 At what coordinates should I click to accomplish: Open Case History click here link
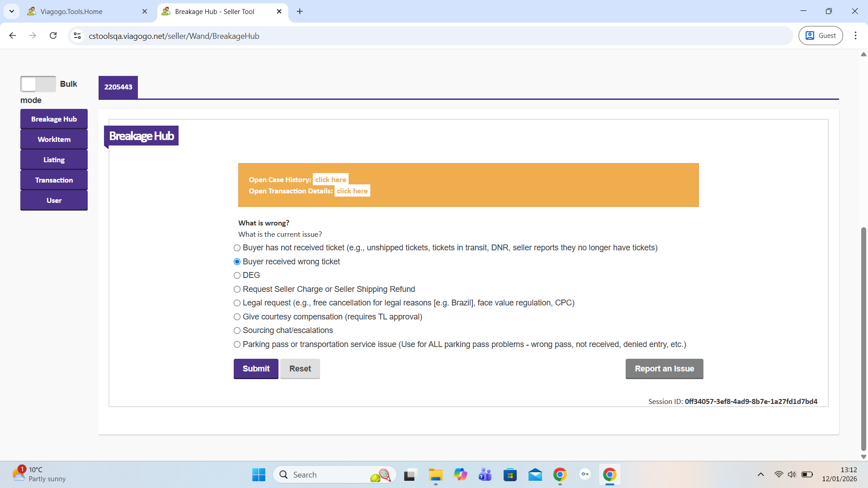tap(330, 179)
